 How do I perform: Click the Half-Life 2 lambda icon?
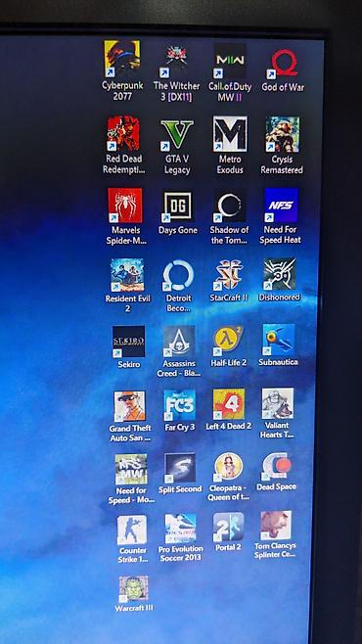[229, 341]
